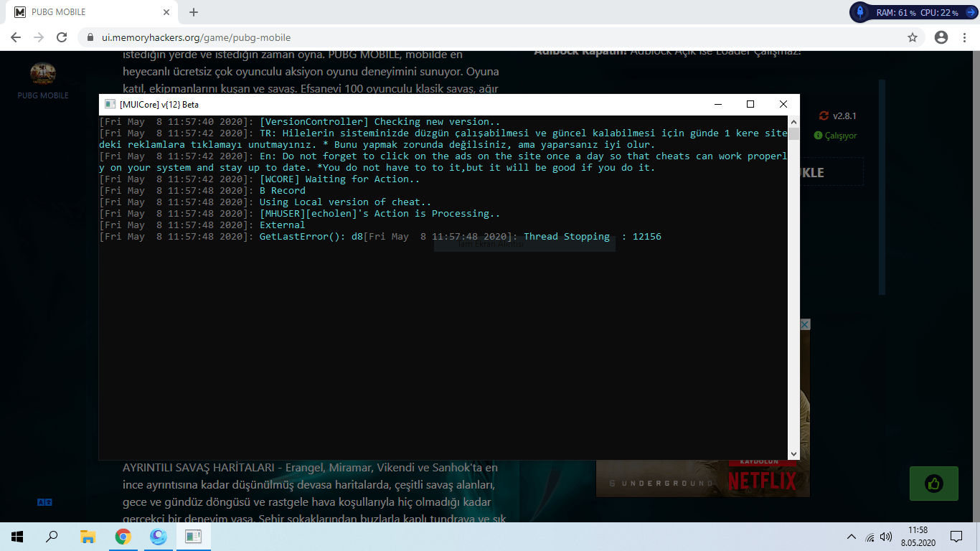Click the console scrollbar down arrow
Screen dimensions: 980x551
(793, 453)
